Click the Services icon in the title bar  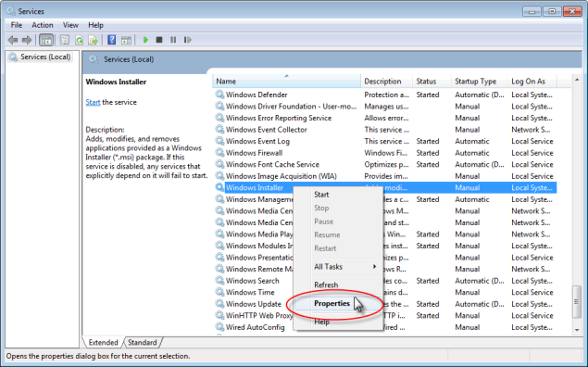tap(11, 11)
